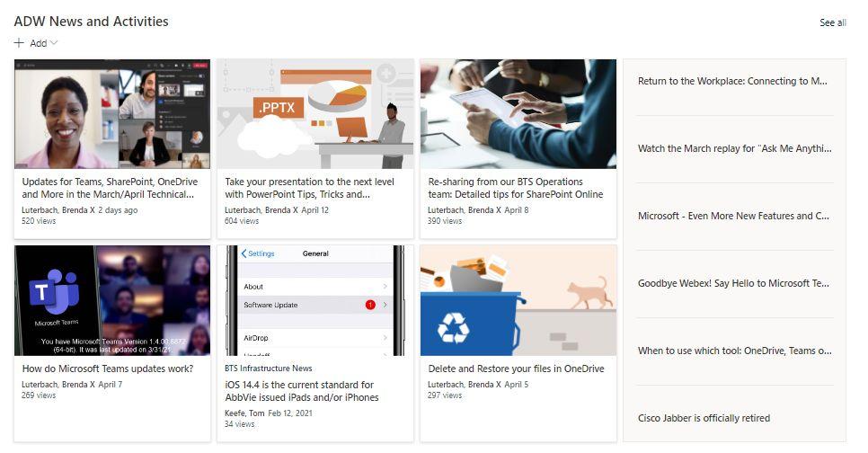The image size is (868, 453).
Task: Select Return to the Workplace headline
Action: [x=732, y=81]
